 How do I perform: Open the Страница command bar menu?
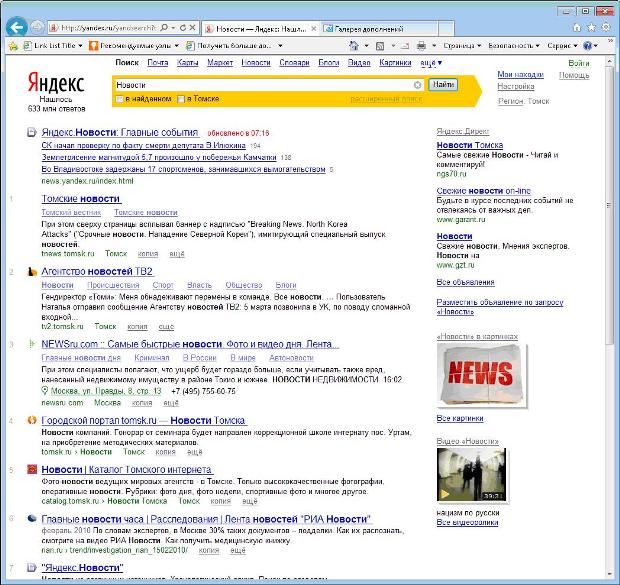(x=462, y=46)
